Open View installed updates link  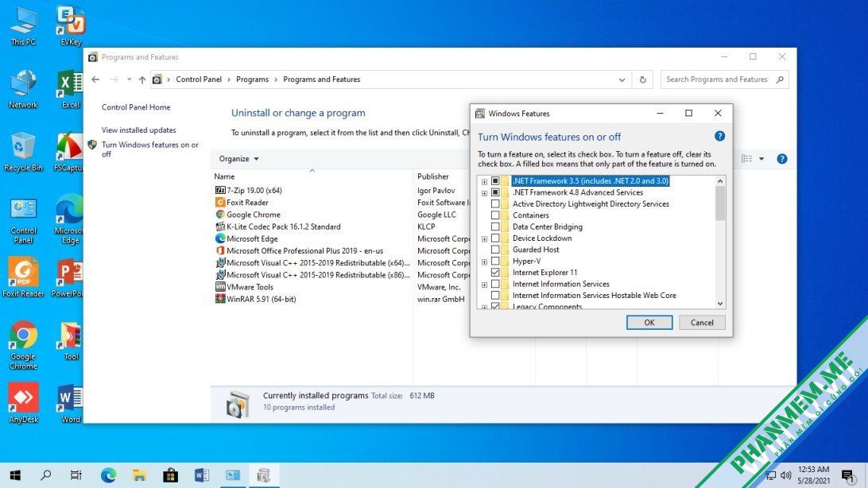[138, 130]
